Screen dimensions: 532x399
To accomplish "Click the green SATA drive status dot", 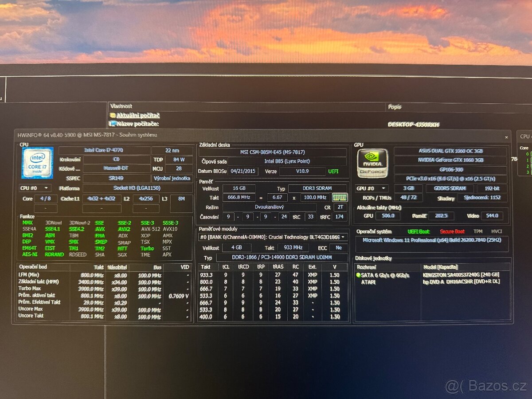I will [358, 275].
